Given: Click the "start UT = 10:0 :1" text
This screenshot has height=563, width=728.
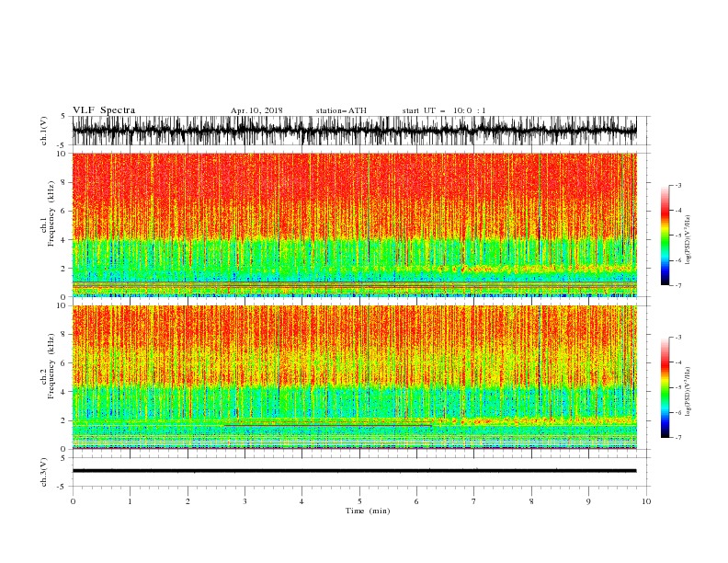Looking at the screenshot, I should coord(443,110).
